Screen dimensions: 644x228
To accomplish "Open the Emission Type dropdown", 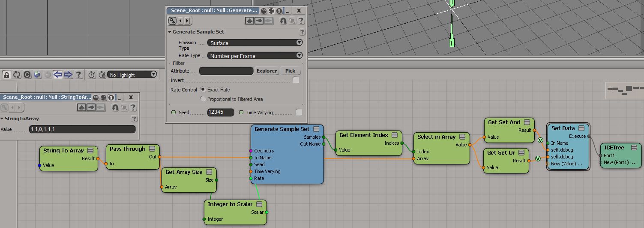I will [255, 43].
